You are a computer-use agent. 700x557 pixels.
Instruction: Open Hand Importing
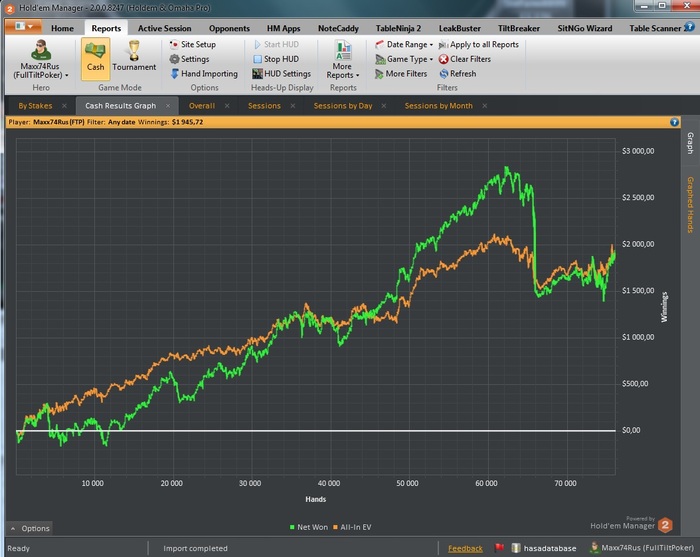[204, 74]
